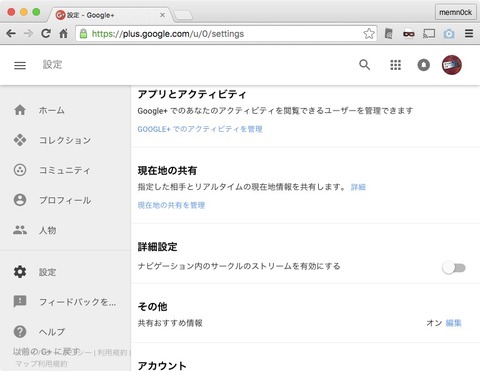480x371 pixels.
Task: Click the address bar URL field
Action: pyautogui.click(x=220, y=34)
